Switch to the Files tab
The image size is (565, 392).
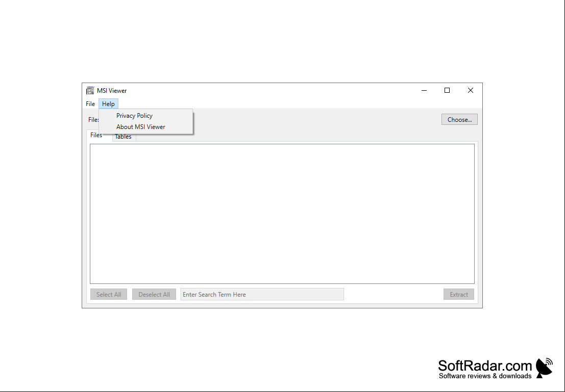click(96, 136)
